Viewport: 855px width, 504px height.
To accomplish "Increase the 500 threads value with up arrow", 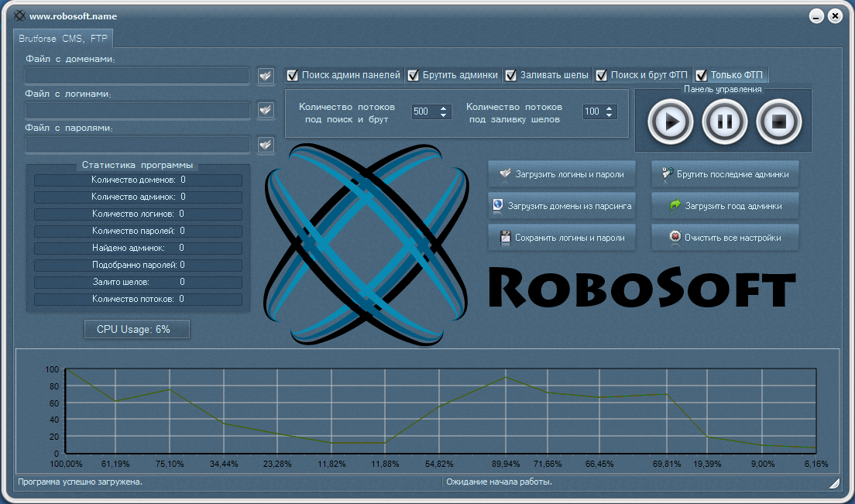I will (x=444, y=108).
